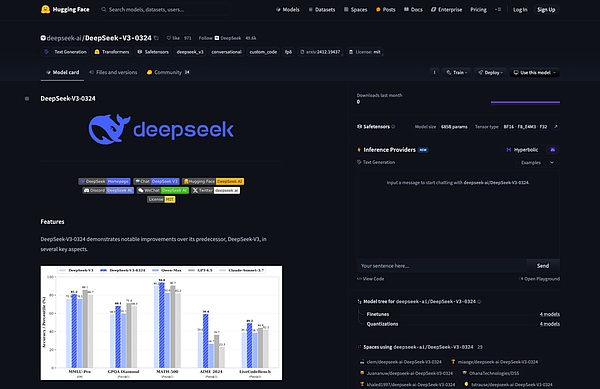This screenshot has width=600, height=389.
Task: Open the Hugging Face DeepSeek AI badge
Action: pos(213,181)
